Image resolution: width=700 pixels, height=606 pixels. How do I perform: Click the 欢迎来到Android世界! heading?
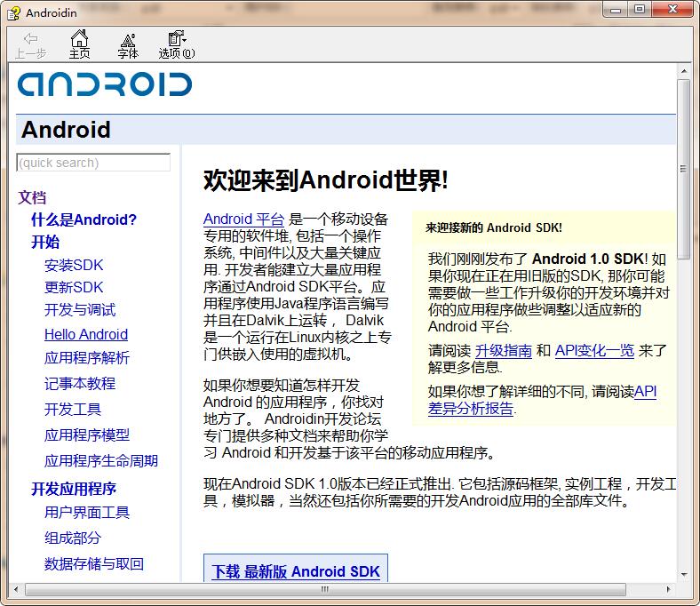(325, 180)
